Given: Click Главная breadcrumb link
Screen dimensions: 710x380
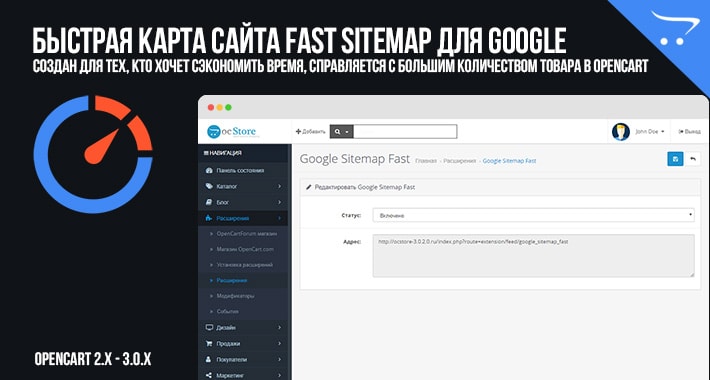Looking at the screenshot, I should pyautogui.click(x=426, y=161).
